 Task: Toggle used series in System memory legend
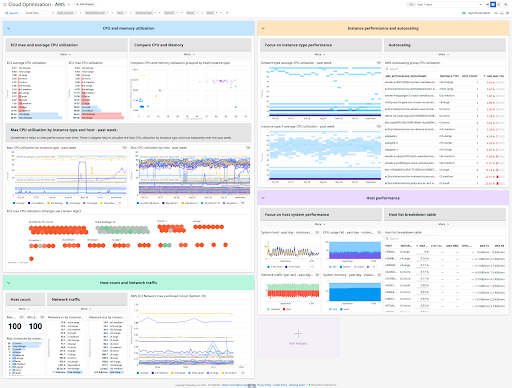click(x=345, y=309)
